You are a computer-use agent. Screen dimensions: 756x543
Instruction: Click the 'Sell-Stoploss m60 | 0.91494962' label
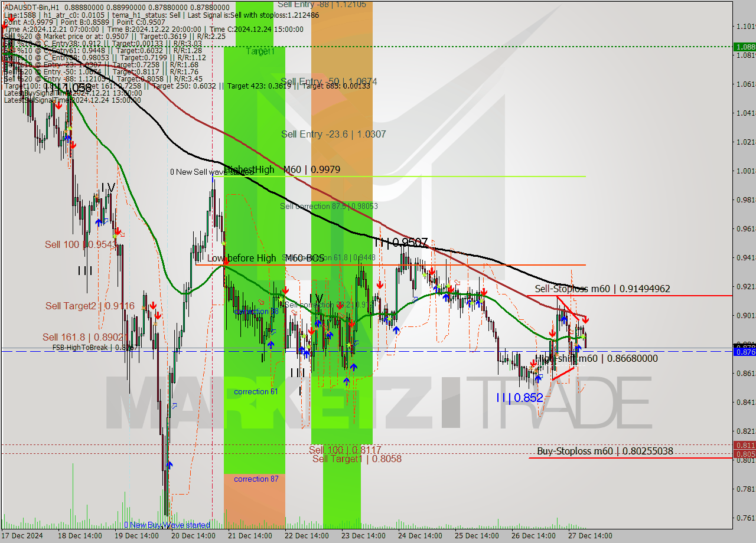pos(602,289)
